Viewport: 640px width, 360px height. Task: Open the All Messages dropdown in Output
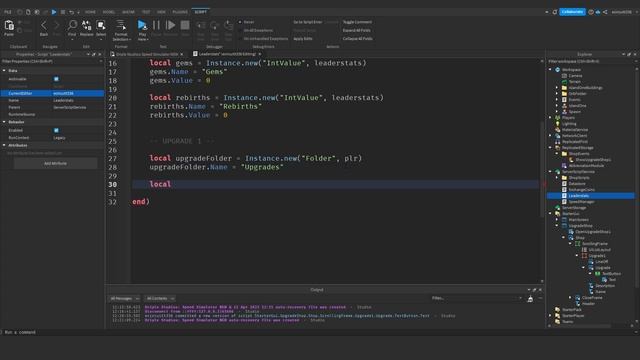coord(124,298)
